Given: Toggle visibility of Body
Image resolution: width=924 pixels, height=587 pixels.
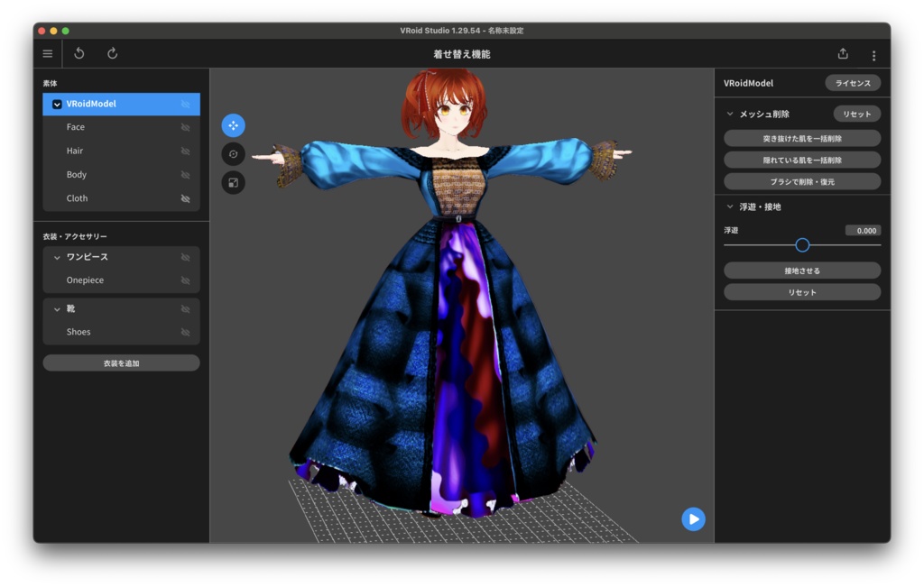Looking at the screenshot, I should click(185, 175).
